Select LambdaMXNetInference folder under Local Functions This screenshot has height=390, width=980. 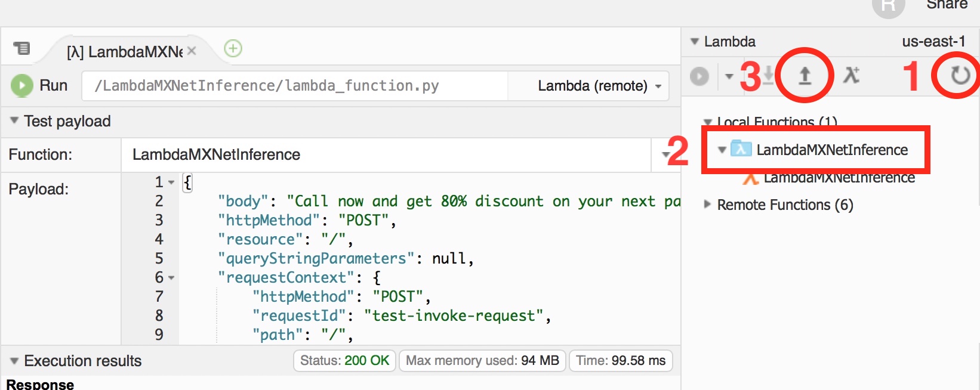coord(832,150)
